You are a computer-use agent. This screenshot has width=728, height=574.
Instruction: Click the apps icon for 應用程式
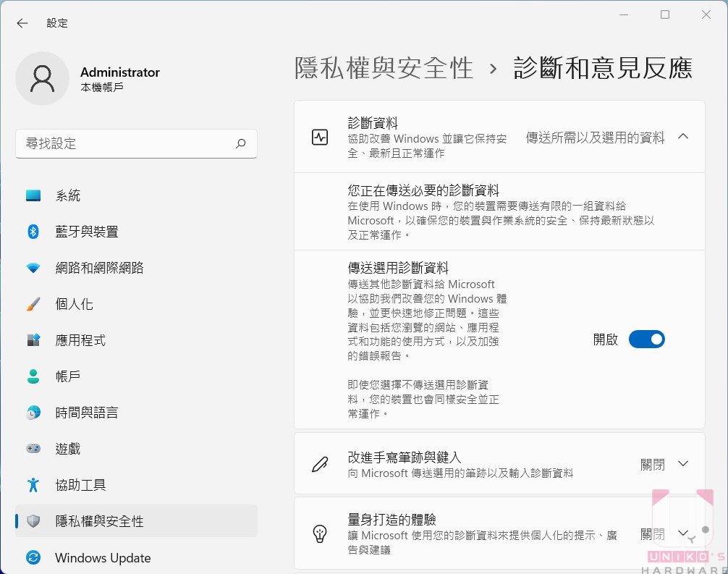point(33,340)
